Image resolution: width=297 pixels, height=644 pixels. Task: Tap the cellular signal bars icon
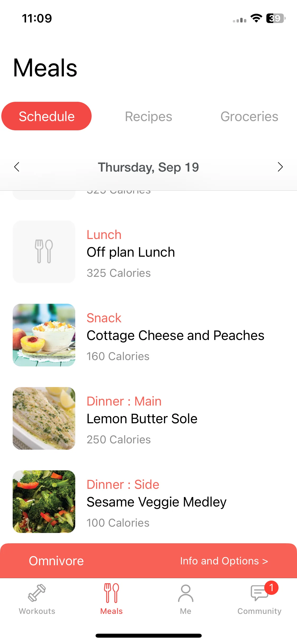pyautogui.click(x=239, y=20)
